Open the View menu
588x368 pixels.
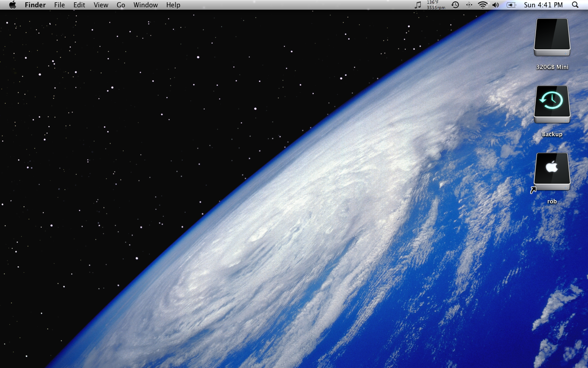pos(101,5)
